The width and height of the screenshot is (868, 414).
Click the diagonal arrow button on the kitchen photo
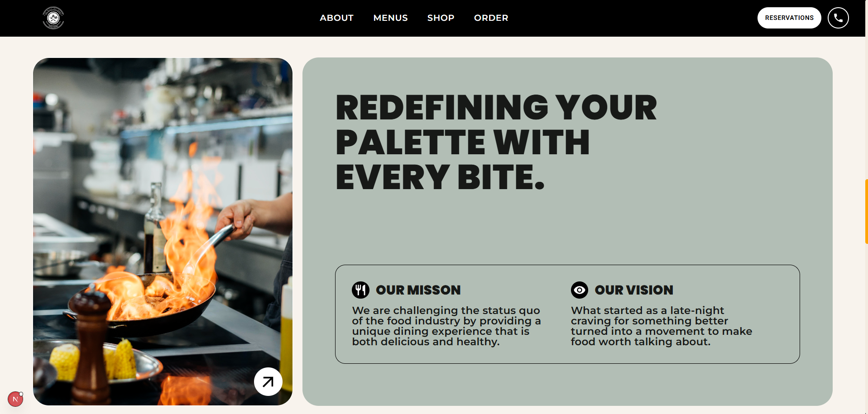pos(268,381)
